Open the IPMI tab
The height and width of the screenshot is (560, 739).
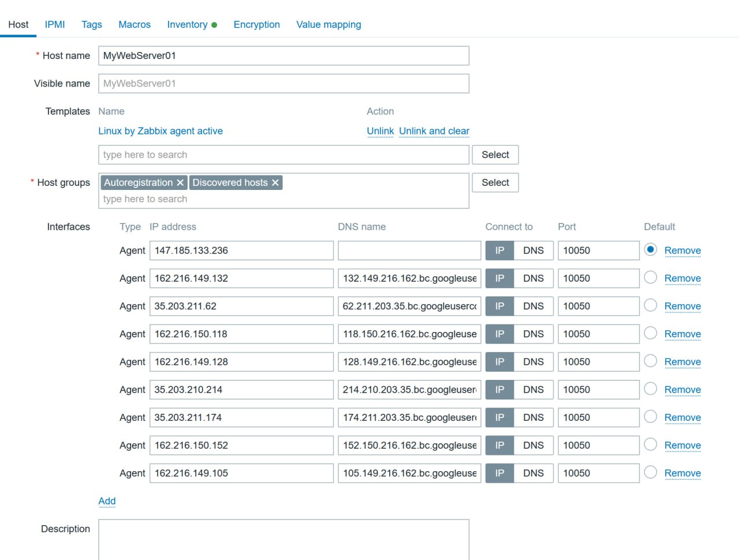pyautogui.click(x=55, y=24)
